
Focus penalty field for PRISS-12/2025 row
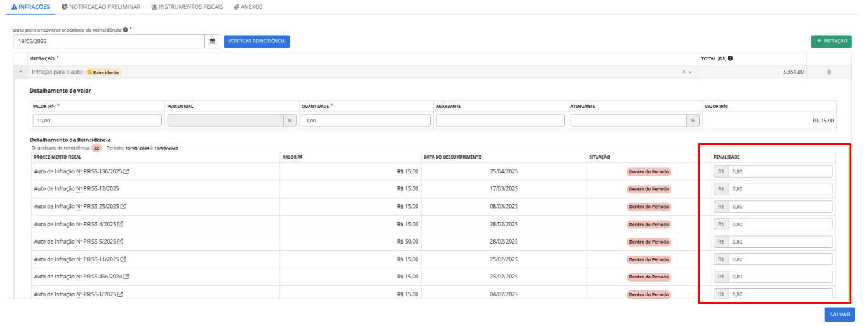780,189
